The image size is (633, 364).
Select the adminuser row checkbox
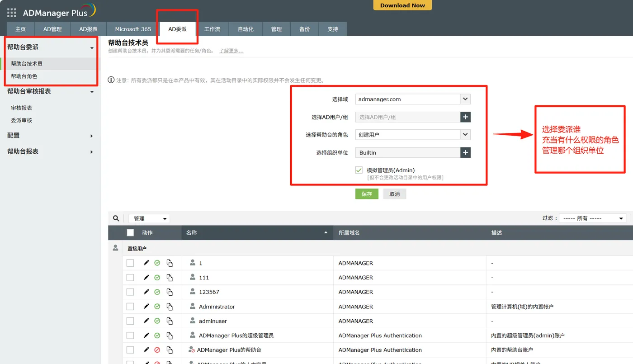coord(130,321)
